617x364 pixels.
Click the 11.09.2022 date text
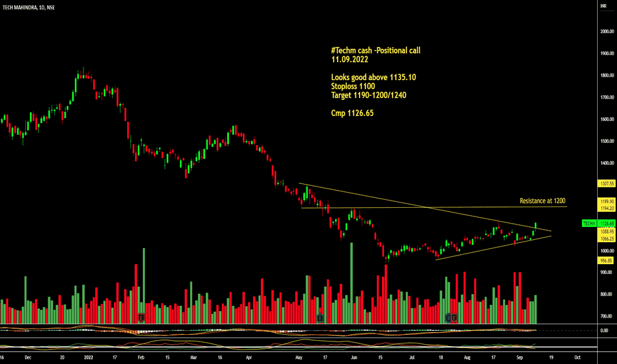tap(350, 60)
